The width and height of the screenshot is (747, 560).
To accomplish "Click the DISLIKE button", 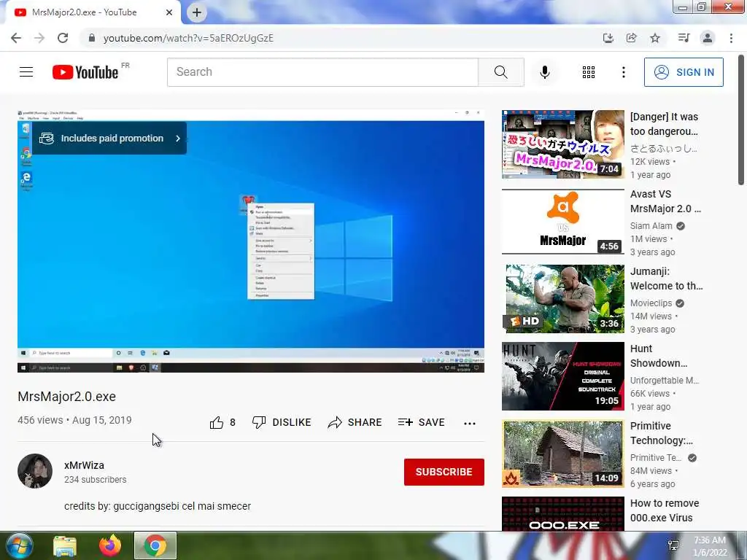I will (282, 422).
